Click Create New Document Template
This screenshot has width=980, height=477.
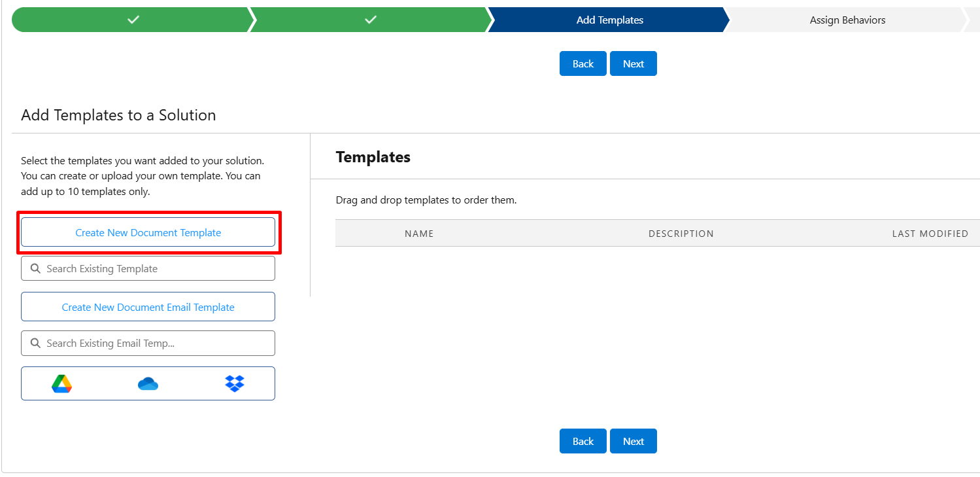point(148,232)
